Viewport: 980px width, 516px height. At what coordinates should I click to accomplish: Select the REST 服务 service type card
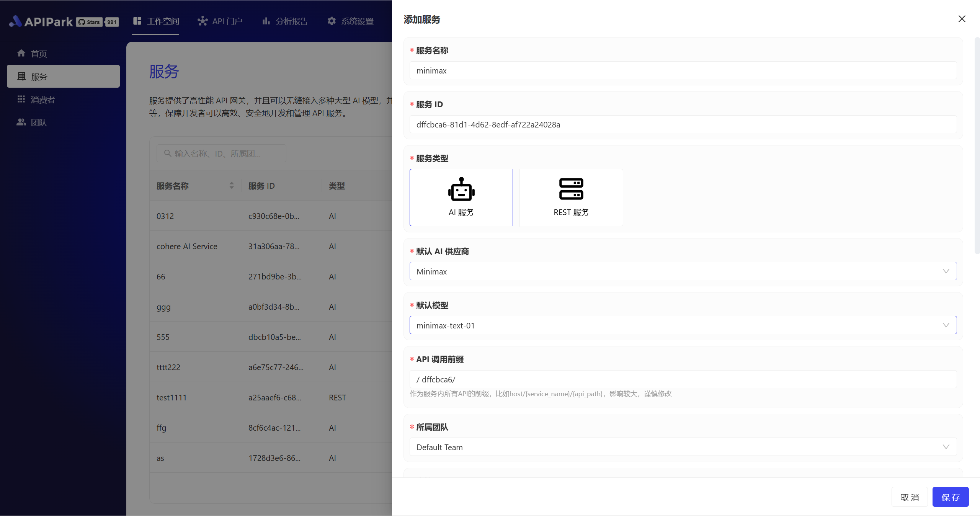[x=571, y=197]
